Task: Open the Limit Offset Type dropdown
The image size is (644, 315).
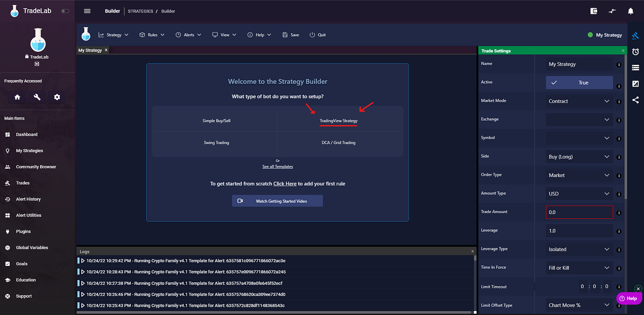Action: coord(579,305)
